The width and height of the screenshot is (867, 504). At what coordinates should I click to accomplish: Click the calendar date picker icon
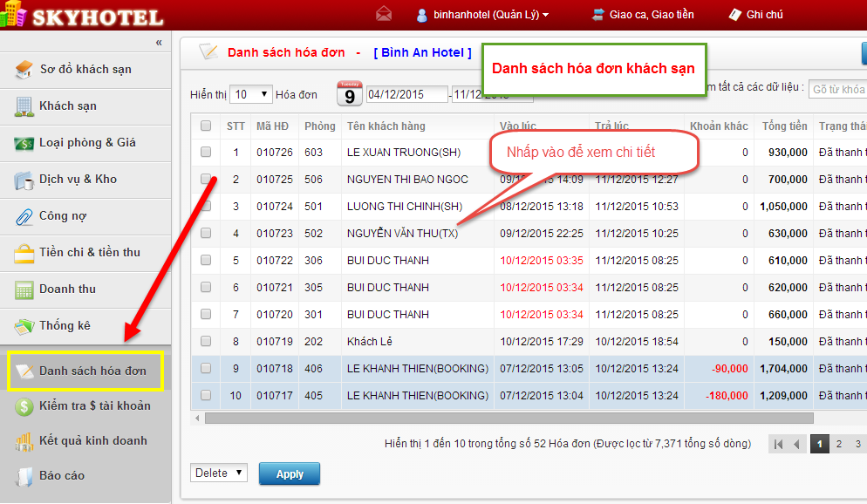click(x=350, y=93)
